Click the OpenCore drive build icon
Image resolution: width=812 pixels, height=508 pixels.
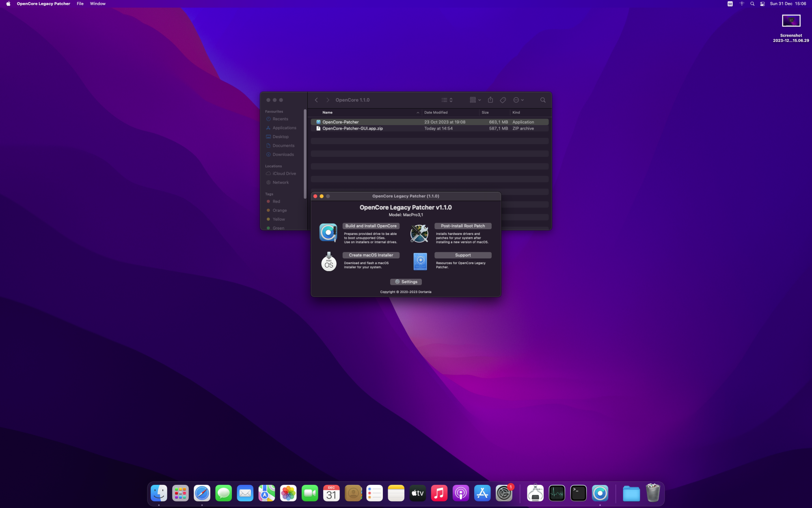coord(328,232)
